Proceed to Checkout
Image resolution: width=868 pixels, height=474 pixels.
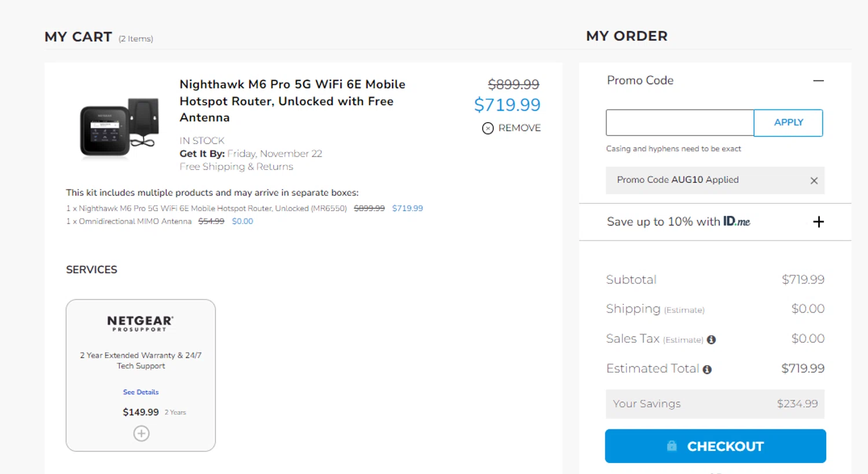[x=715, y=446]
